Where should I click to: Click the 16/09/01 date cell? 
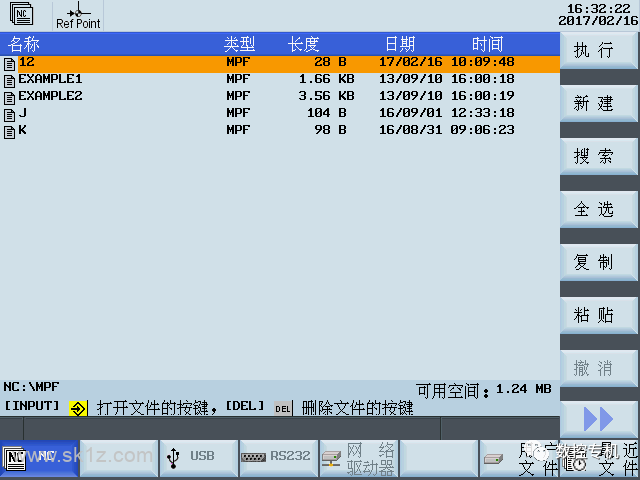[411, 113]
